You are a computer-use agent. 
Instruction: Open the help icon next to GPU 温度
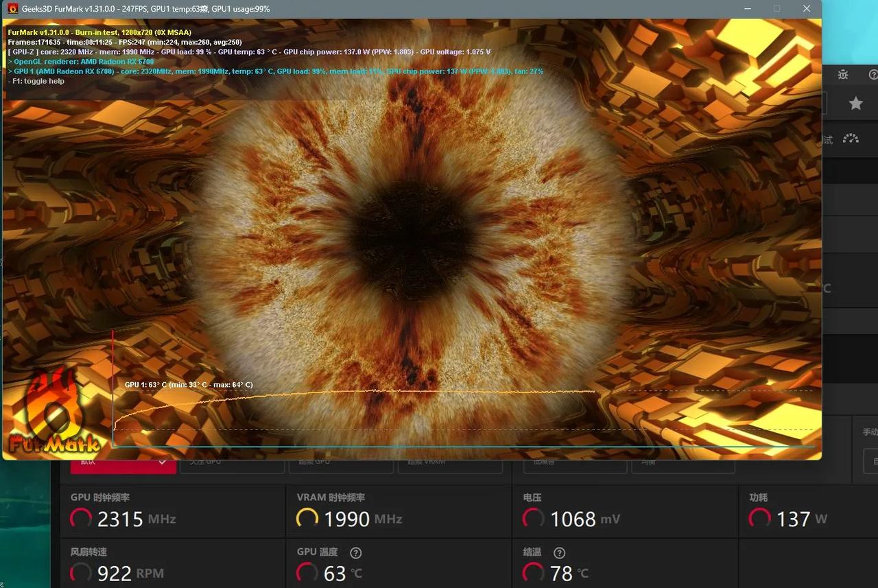pyautogui.click(x=355, y=552)
